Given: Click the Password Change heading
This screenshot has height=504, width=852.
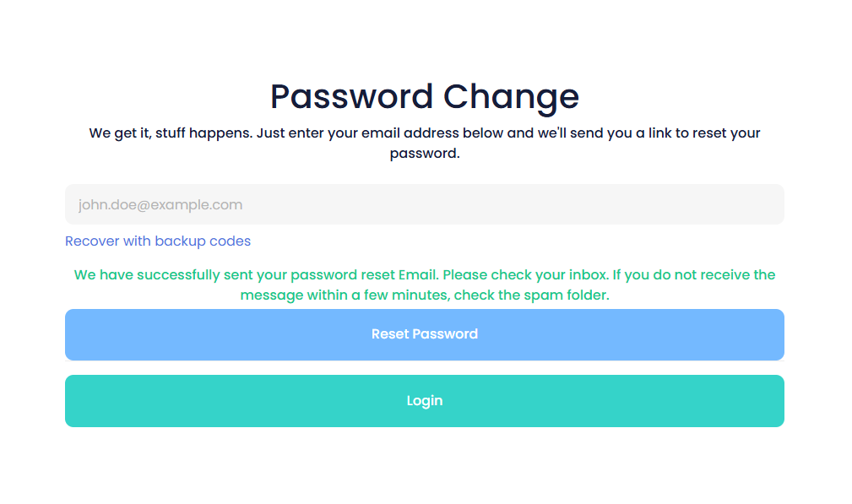Looking at the screenshot, I should coord(424,96).
